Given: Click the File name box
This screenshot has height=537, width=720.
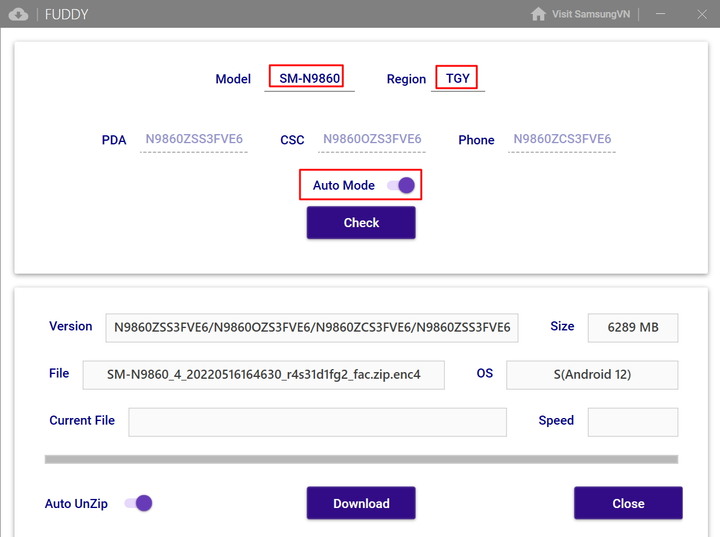Looking at the screenshot, I should (264, 375).
